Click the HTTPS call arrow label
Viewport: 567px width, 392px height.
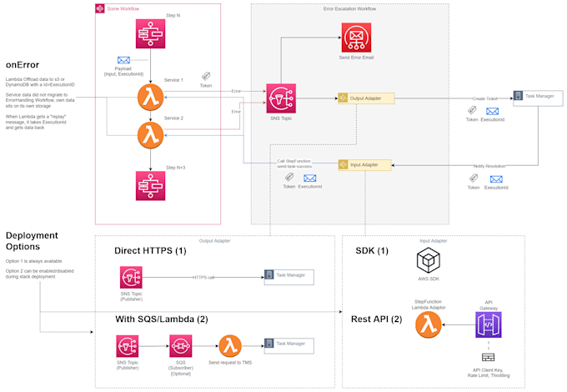203,278
